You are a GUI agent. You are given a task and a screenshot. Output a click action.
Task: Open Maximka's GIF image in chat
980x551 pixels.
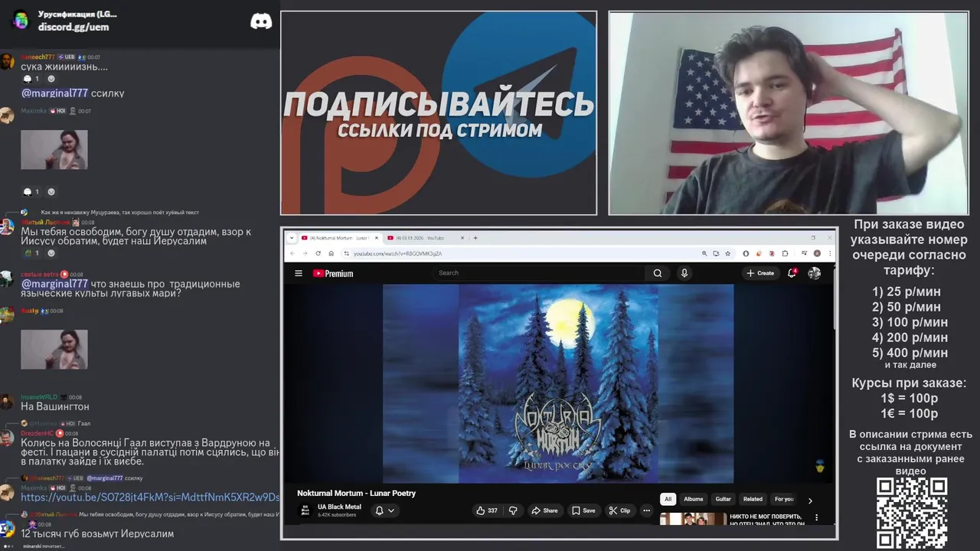pos(54,149)
